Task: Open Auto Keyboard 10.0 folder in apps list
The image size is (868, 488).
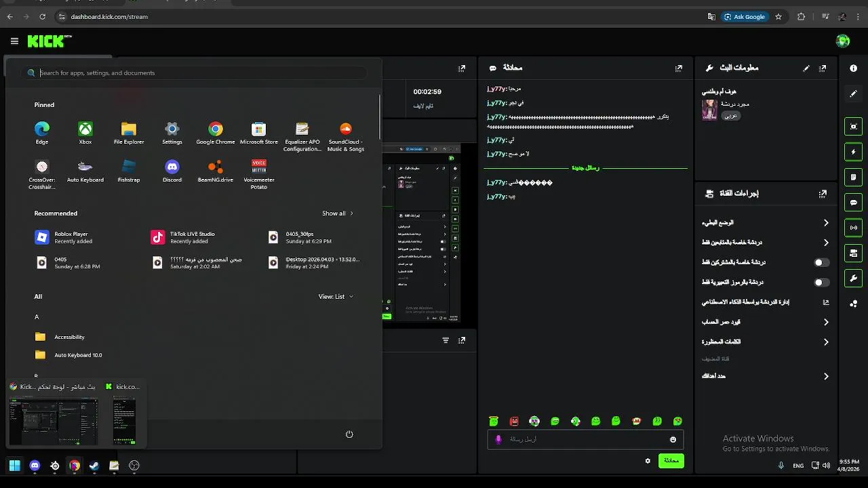Action: (68, 355)
